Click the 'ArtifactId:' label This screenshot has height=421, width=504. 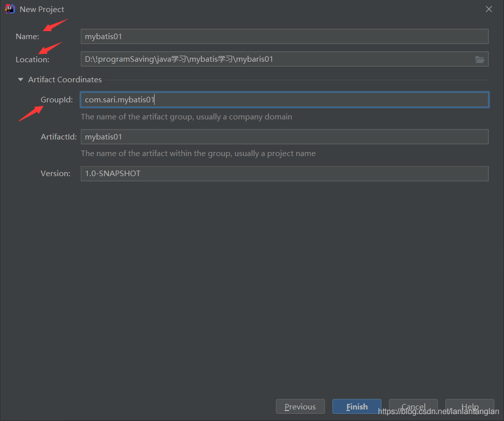[x=59, y=136]
